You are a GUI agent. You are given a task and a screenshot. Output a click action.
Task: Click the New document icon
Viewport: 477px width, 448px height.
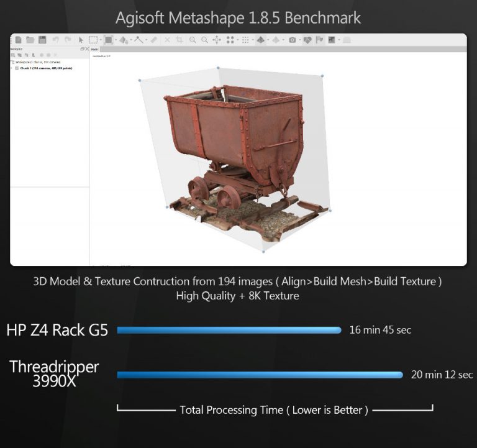[18, 40]
